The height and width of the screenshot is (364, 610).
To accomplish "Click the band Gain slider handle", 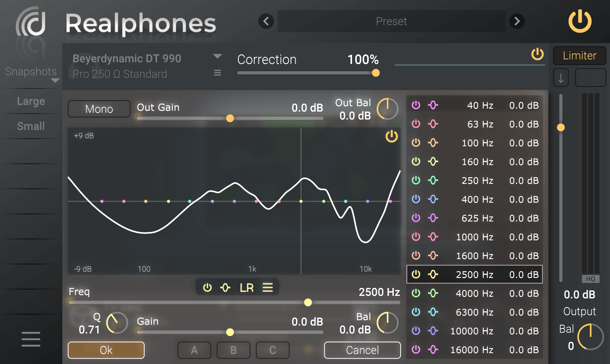I will (230, 332).
